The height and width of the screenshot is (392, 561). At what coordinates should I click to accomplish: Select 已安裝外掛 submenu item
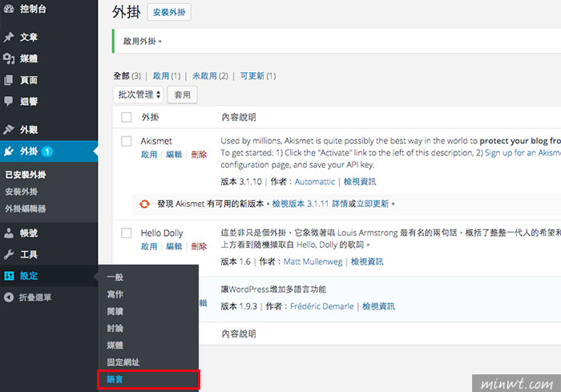(x=26, y=175)
